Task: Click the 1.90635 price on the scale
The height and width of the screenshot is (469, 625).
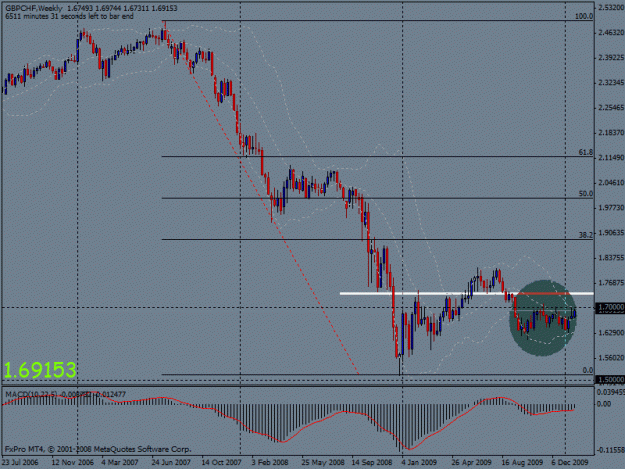Action: [x=611, y=233]
